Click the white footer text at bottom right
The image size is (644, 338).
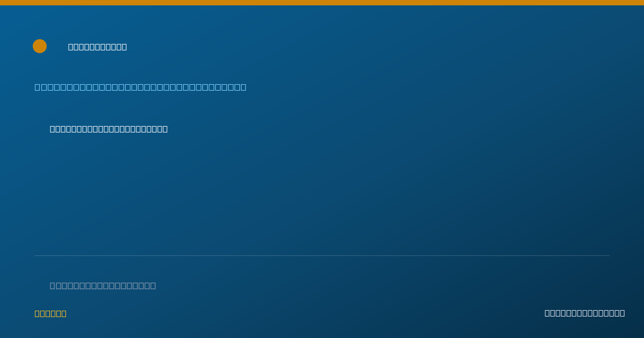585,313
